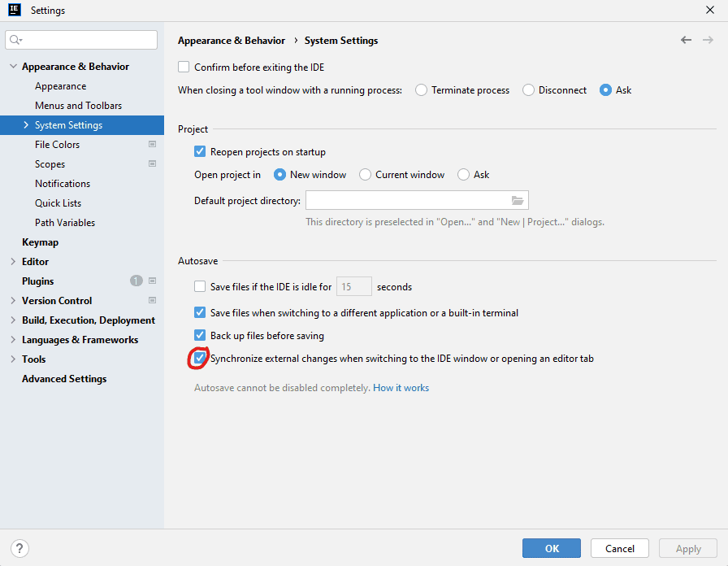The height and width of the screenshot is (566, 728).
Task: Toggle Synchronize external changes checkbox
Action: click(x=200, y=358)
